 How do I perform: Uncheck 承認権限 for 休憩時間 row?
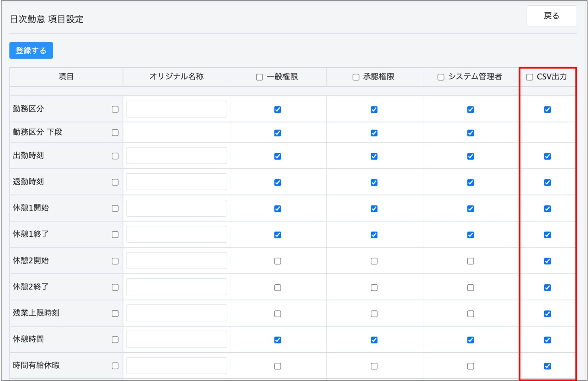(374, 340)
